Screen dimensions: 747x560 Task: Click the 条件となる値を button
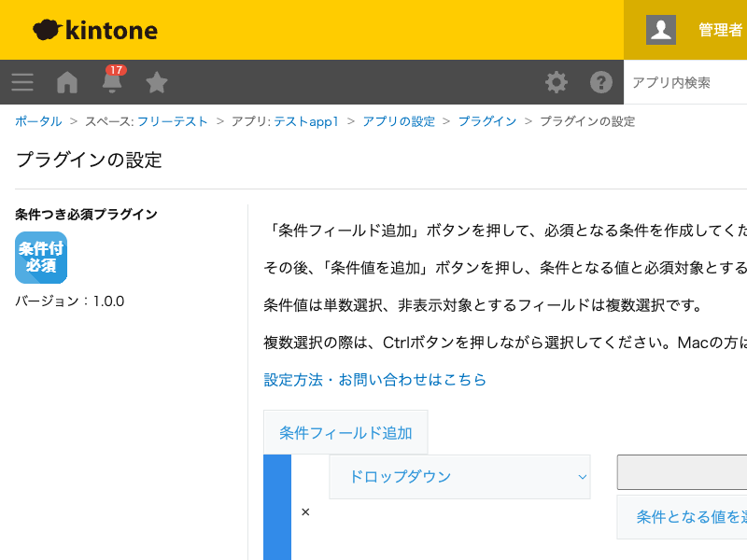pyautogui.click(x=683, y=517)
